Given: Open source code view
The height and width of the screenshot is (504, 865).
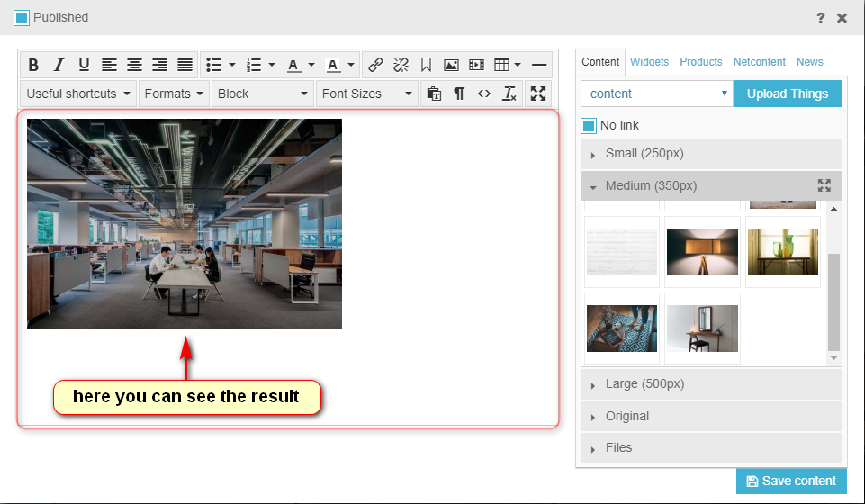Looking at the screenshot, I should pos(484,94).
